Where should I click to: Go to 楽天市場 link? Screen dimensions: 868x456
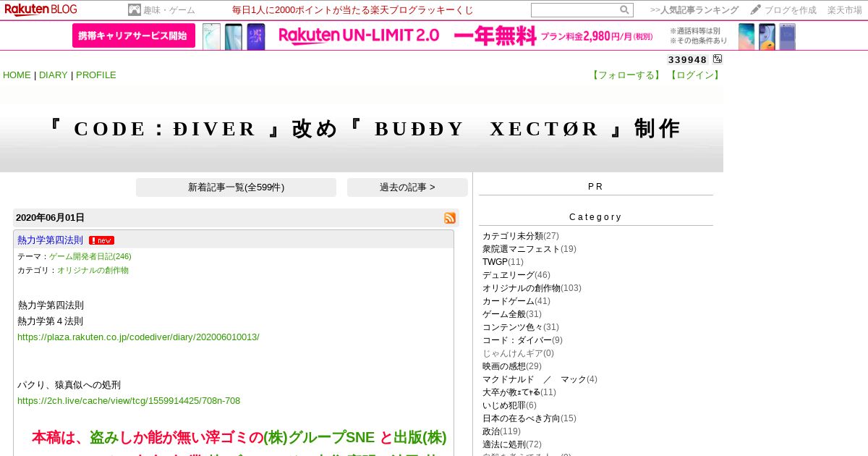point(845,10)
